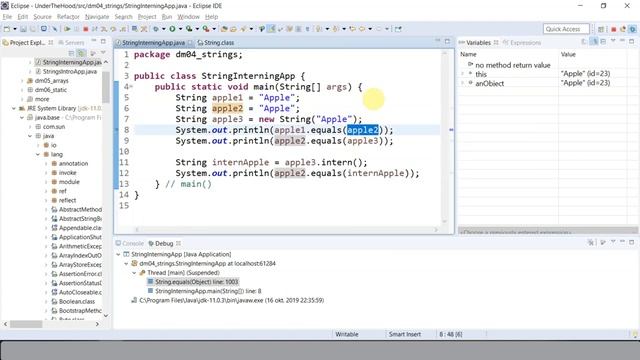Switch to the Expressions tab
The image size is (640, 360).
click(x=522, y=42)
